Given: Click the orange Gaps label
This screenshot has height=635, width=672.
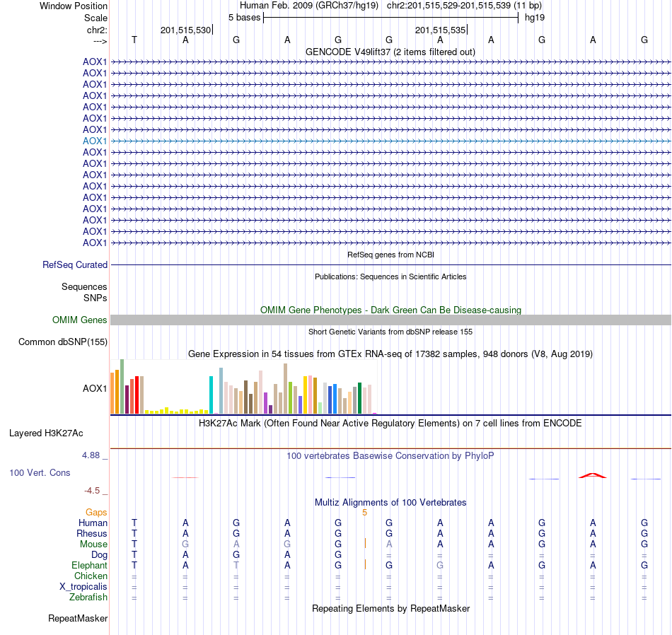Looking at the screenshot, I should point(96,513).
